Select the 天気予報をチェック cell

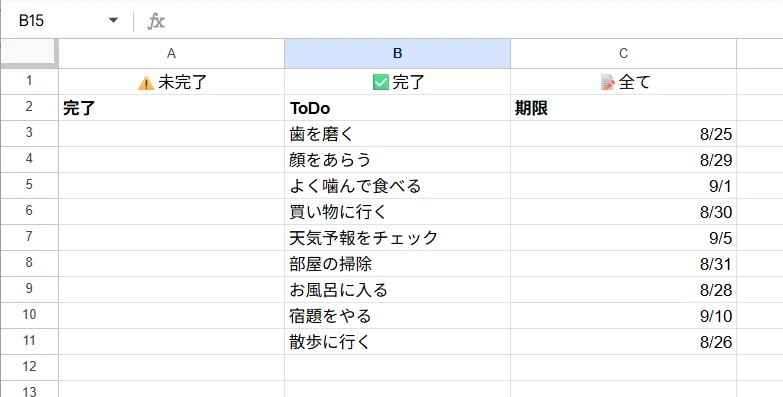(397, 238)
